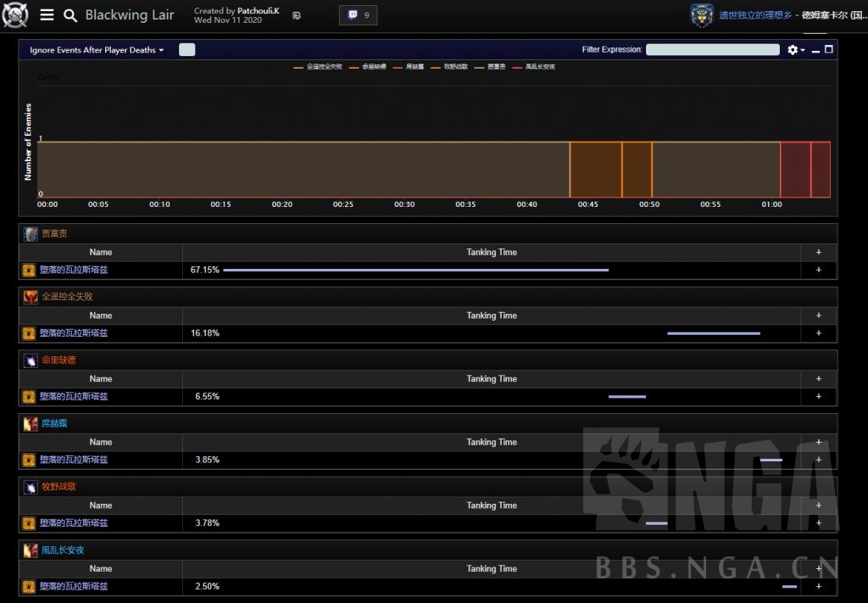Focus the Filter Expression input field

pyautogui.click(x=712, y=50)
